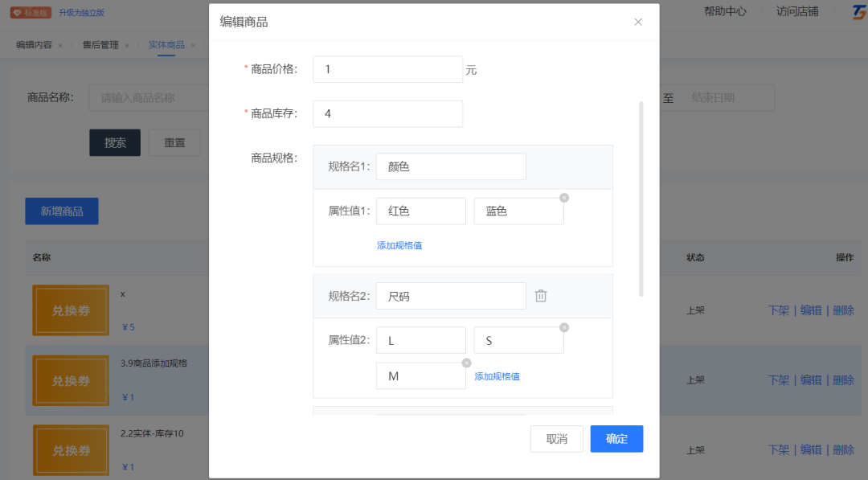Click 删除 for 3.9商品添加规格

(x=844, y=380)
